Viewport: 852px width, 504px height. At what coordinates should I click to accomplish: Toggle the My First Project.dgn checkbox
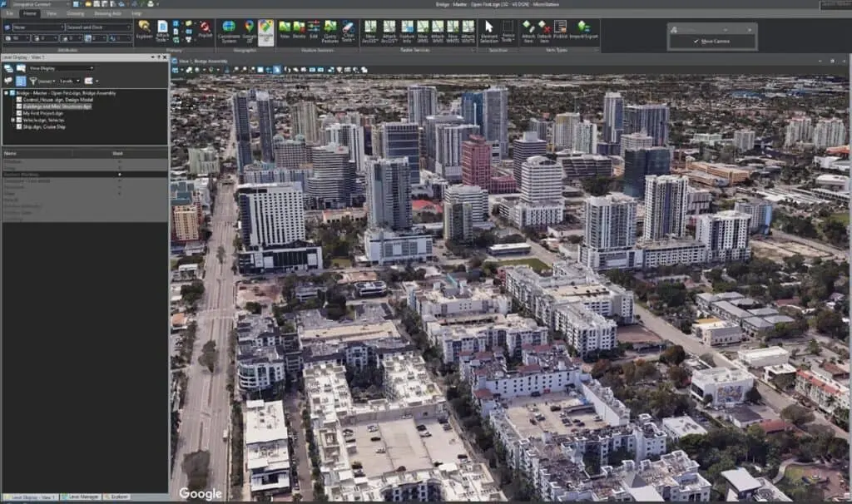pos(19,113)
